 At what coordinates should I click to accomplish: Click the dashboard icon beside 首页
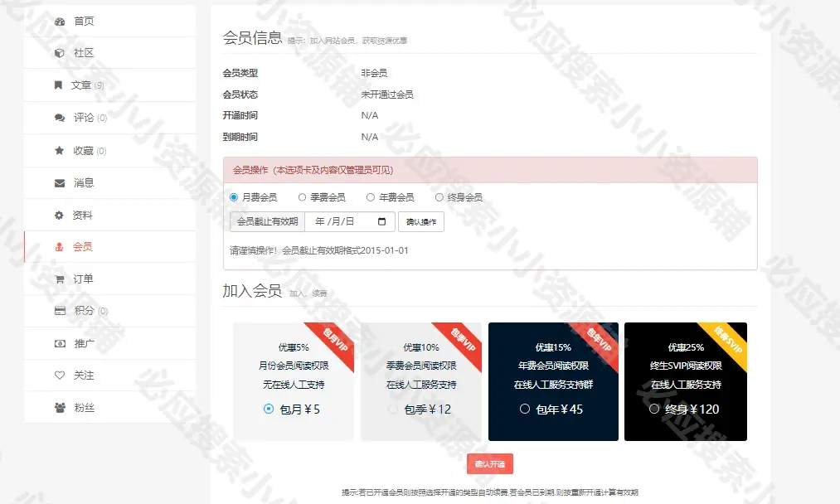point(60,22)
